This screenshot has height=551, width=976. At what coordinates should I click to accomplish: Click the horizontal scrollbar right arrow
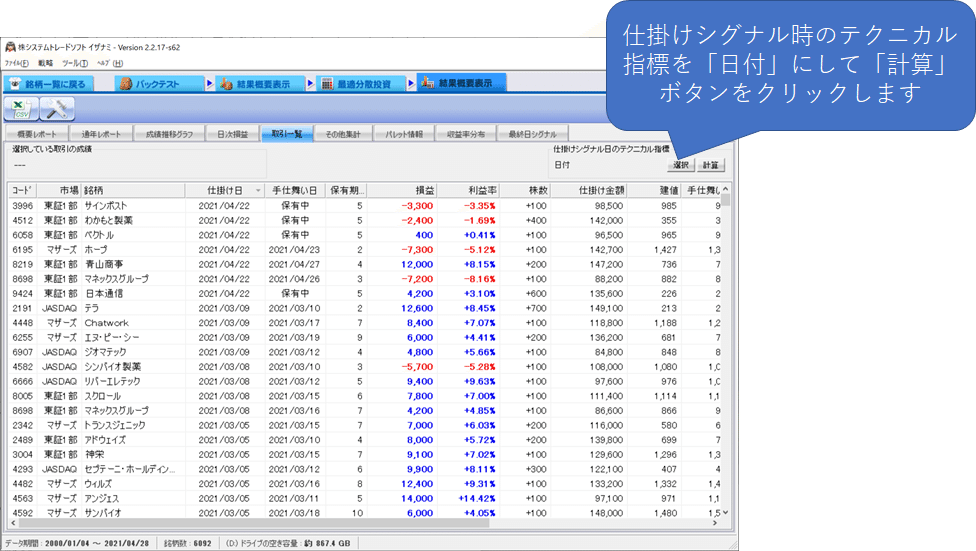715,523
